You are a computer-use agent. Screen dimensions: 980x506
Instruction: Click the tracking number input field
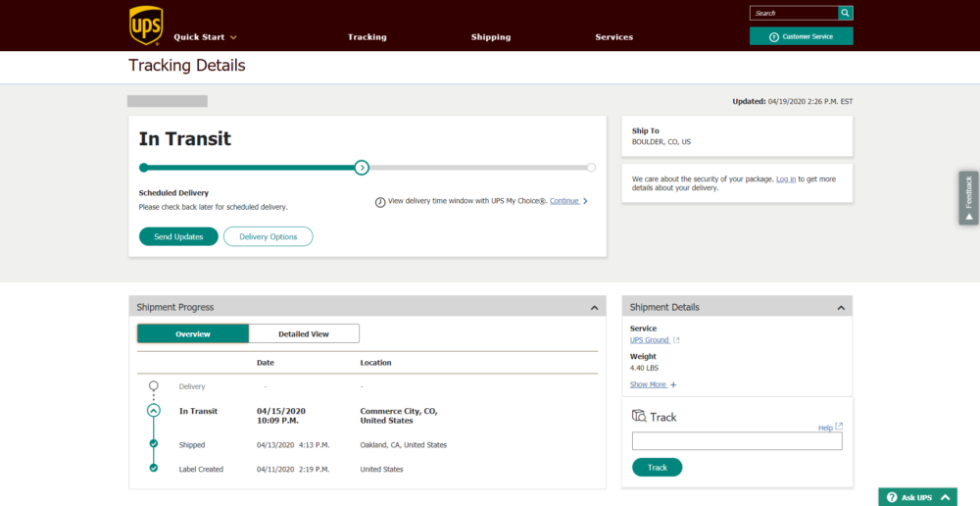coord(737,441)
